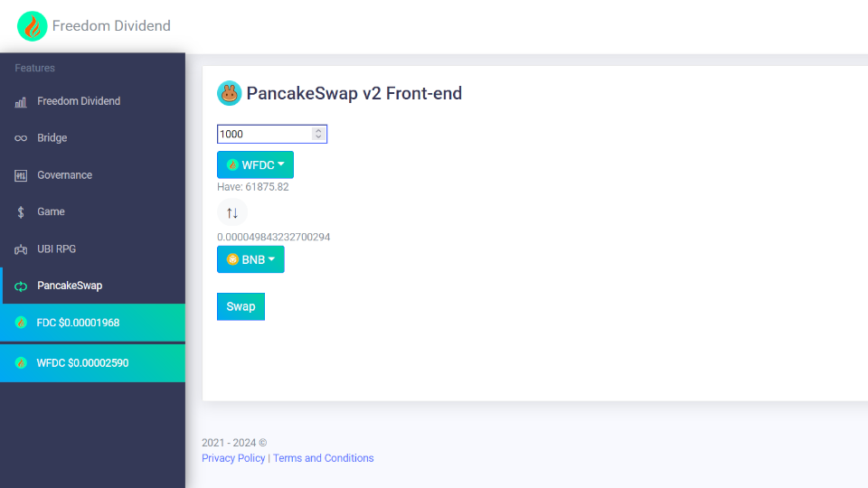Open the Privacy Policy link
Image resolution: width=868 pixels, height=488 pixels.
233,458
